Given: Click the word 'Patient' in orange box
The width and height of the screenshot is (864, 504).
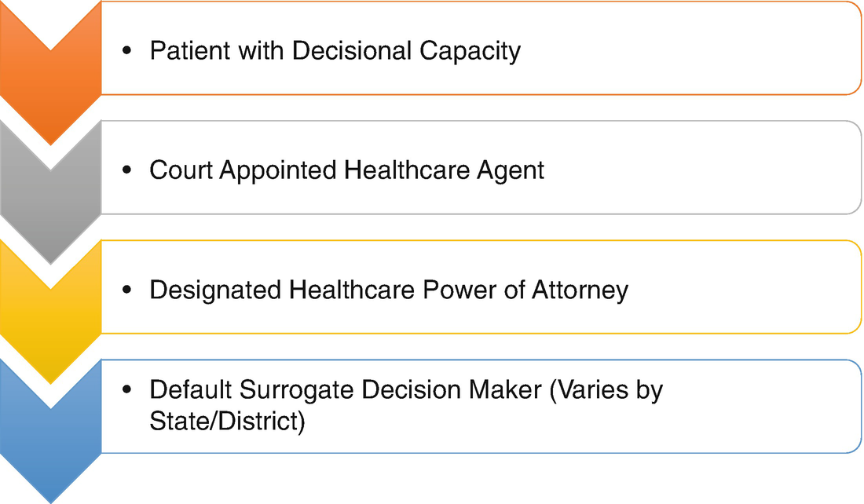Looking at the screenshot, I should (x=189, y=51).
